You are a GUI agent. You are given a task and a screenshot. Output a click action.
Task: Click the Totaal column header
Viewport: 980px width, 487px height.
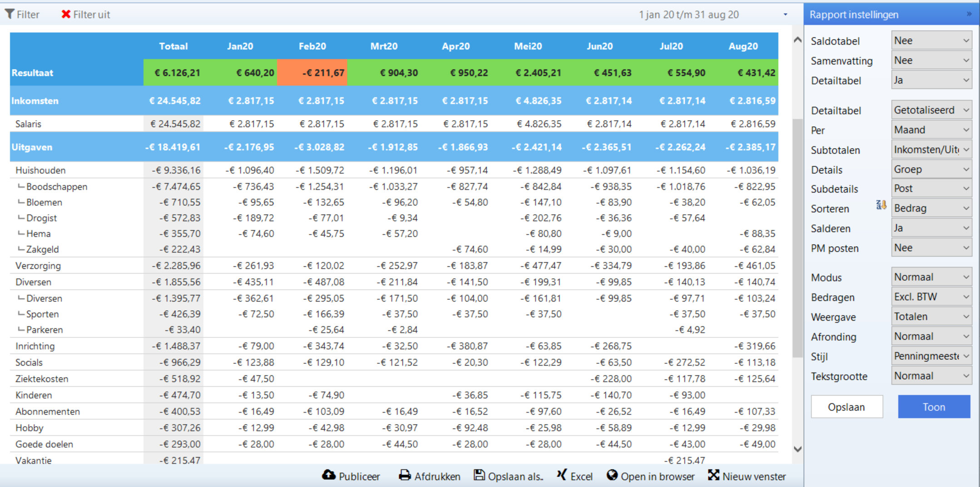173,46
